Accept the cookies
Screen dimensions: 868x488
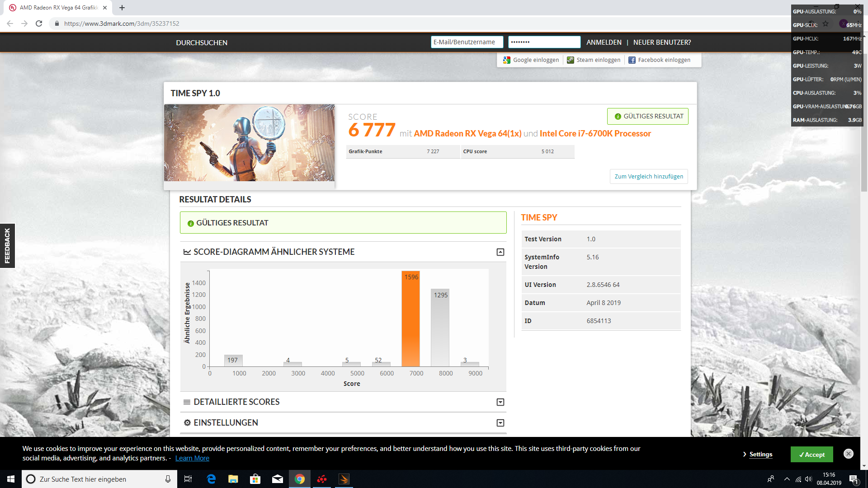tap(812, 455)
